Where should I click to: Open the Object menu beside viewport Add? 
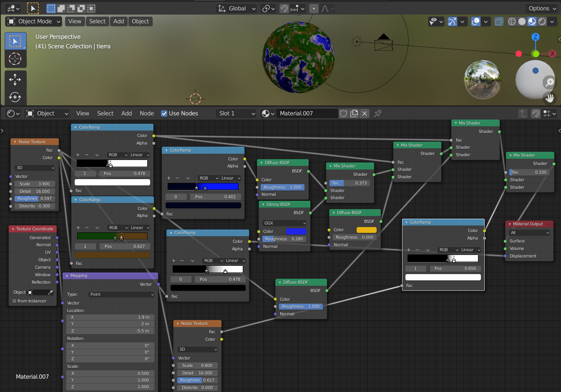click(140, 21)
